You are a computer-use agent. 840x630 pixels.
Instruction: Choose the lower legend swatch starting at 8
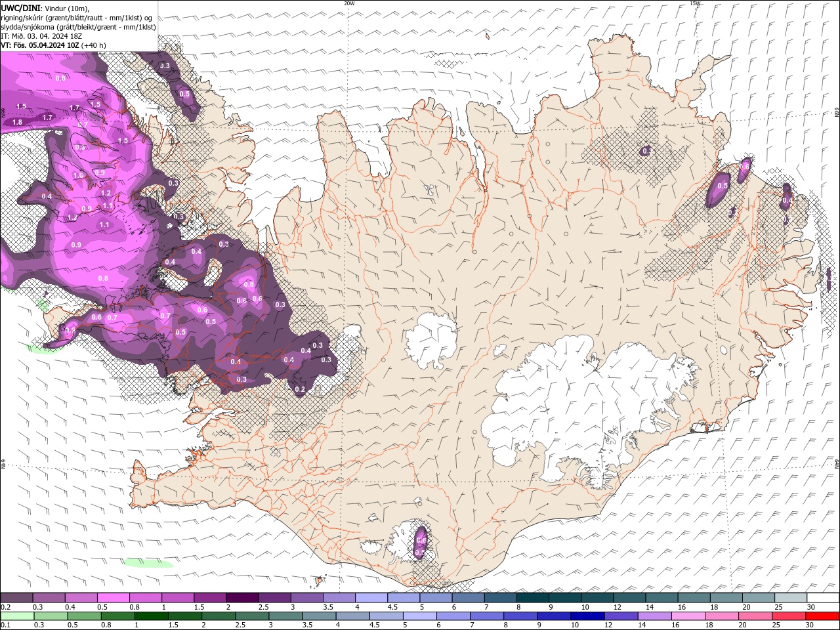coord(520,616)
